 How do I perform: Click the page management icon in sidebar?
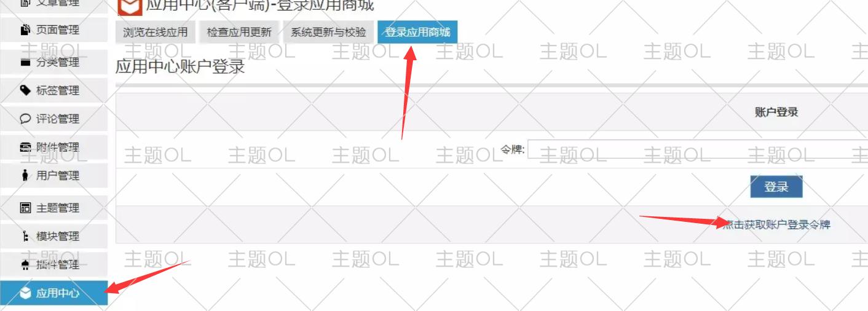[x=25, y=30]
